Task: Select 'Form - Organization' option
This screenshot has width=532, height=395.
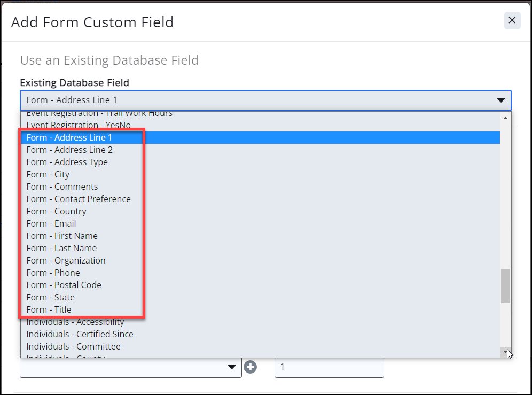Action: (66, 260)
